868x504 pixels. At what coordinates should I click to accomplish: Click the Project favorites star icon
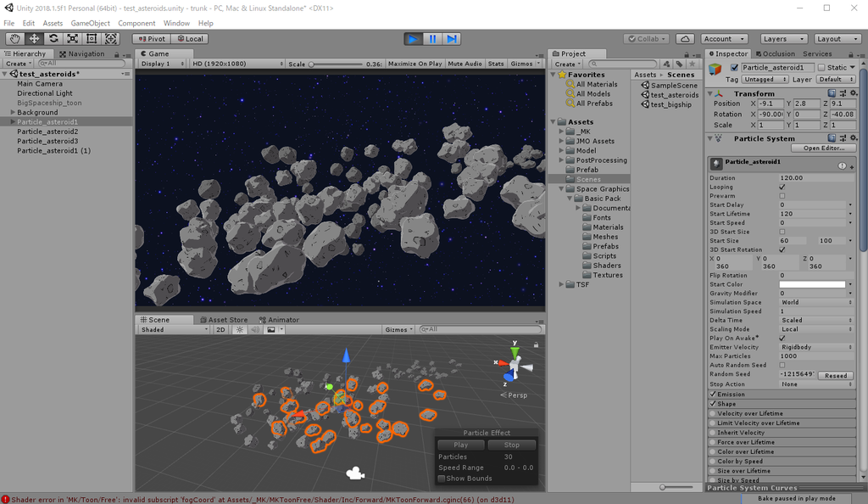click(x=692, y=64)
